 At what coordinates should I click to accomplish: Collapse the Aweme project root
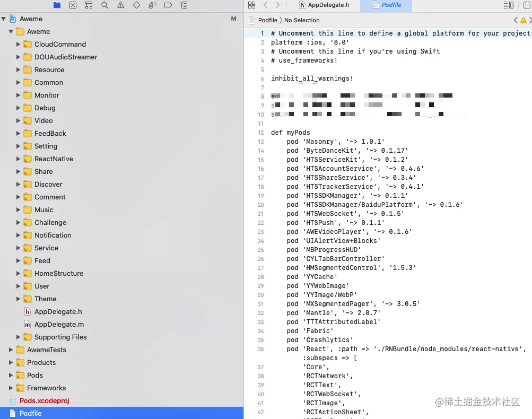click(x=4, y=19)
